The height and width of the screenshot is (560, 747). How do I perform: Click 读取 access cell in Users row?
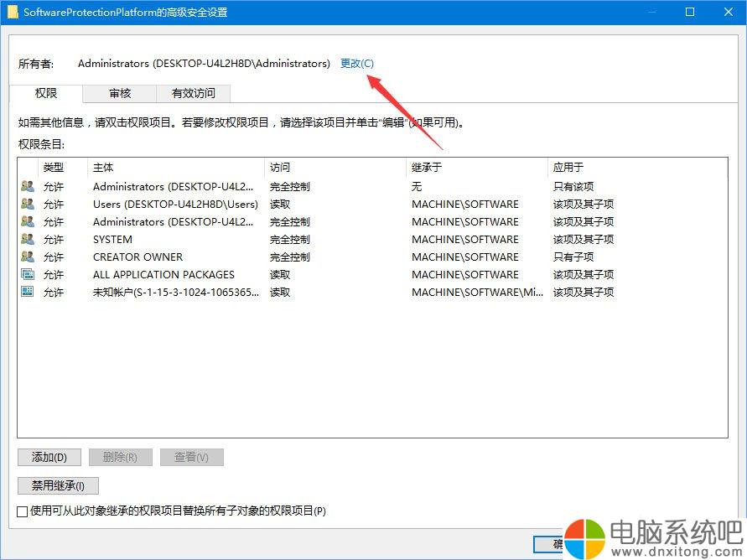pos(280,205)
